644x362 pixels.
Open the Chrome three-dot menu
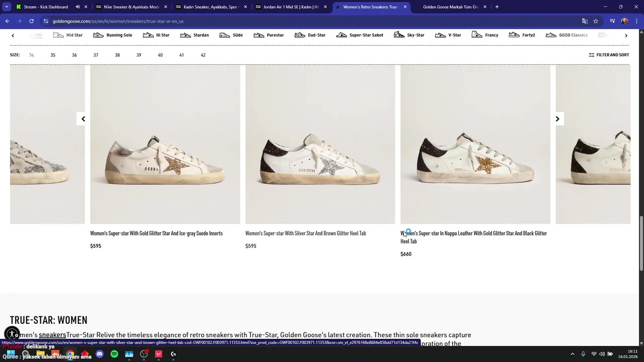click(x=636, y=21)
